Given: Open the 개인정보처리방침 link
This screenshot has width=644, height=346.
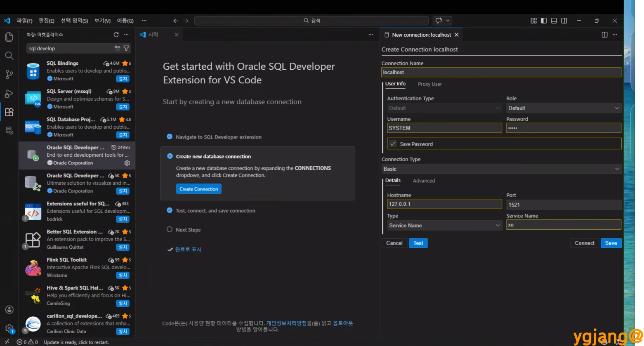Looking at the screenshot, I should pyautogui.click(x=286, y=323).
